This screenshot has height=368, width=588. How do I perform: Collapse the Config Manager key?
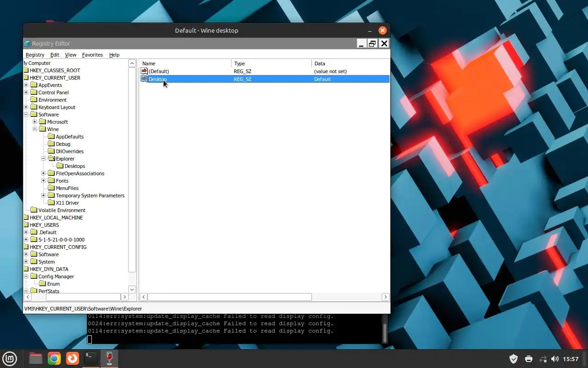(x=26, y=276)
